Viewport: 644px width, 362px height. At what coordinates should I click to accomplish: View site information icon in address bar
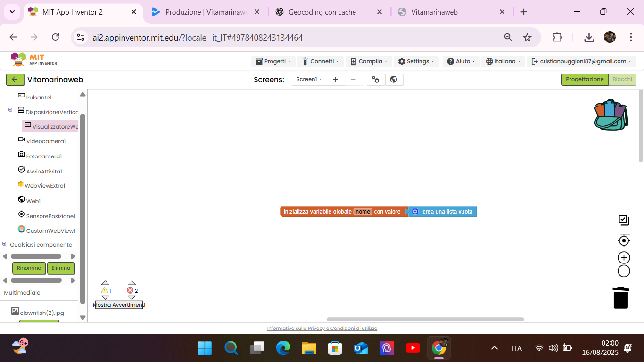tap(81, 37)
